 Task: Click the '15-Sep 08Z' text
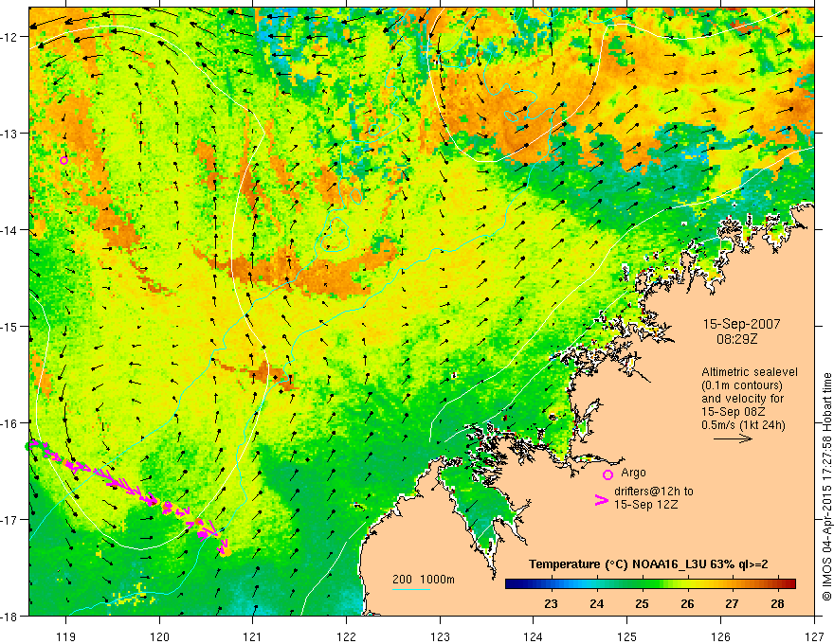point(732,412)
